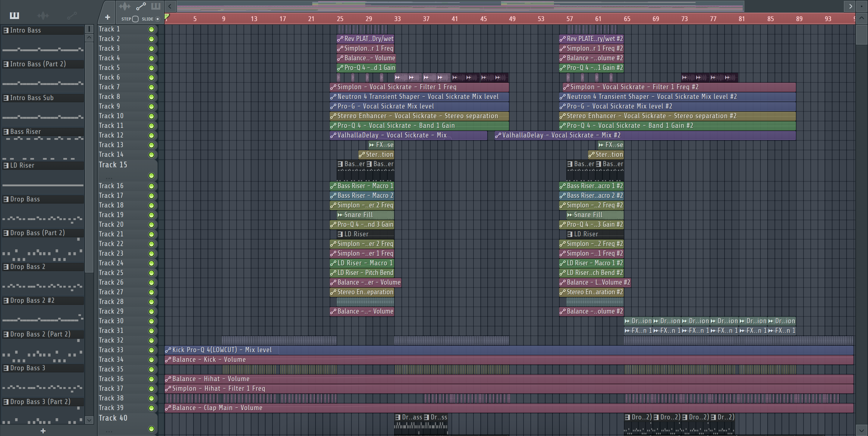Mute Track 12 with its green light
Viewport: 868px width, 436px height.
point(152,136)
